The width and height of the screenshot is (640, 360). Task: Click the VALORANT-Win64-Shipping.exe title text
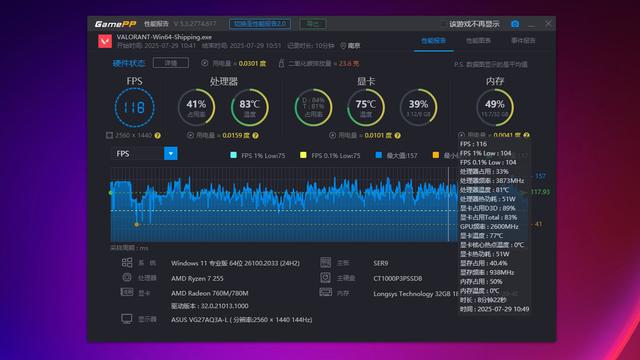click(x=164, y=37)
